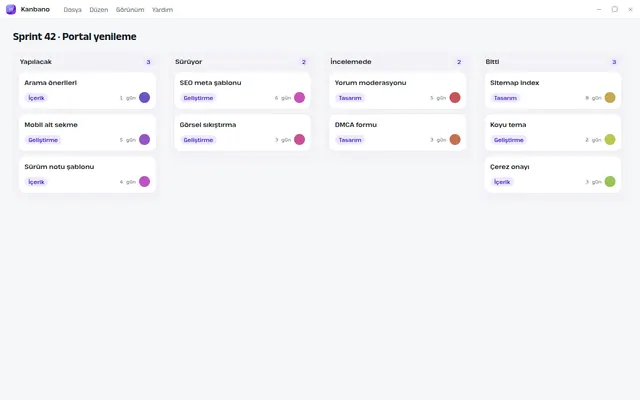
Task: Select the Bitti column header
Action: coord(492,62)
